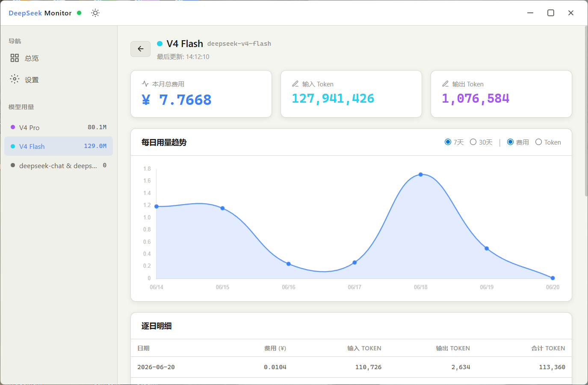The image size is (588, 385).
Task: Click the 06/18 peak data point
Action: 421,175
